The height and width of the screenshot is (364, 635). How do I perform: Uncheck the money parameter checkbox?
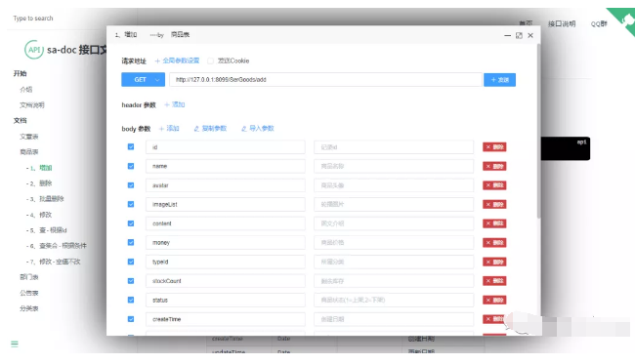pyautogui.click(x=131, y=242)
